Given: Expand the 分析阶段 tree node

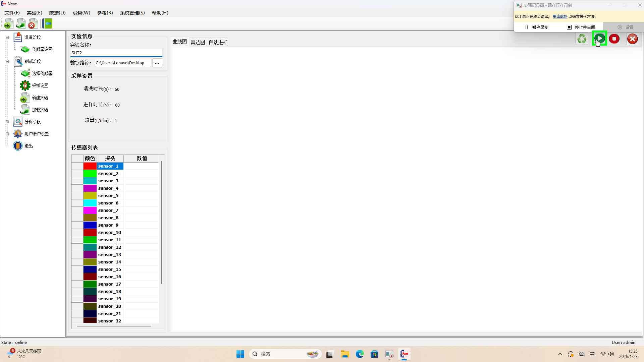Looking at the screenshot, I should point(7,122).
